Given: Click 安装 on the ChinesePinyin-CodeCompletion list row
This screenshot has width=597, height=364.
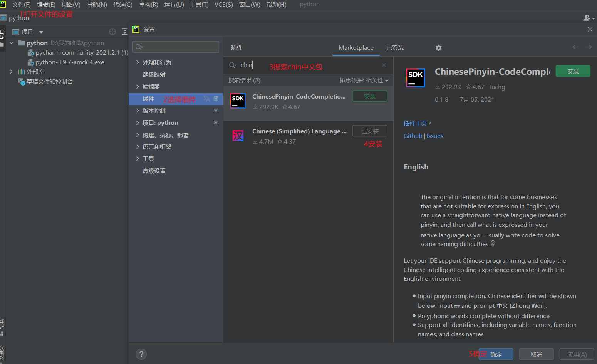Looking at the screenshot, I should click(x=370, y=96).
